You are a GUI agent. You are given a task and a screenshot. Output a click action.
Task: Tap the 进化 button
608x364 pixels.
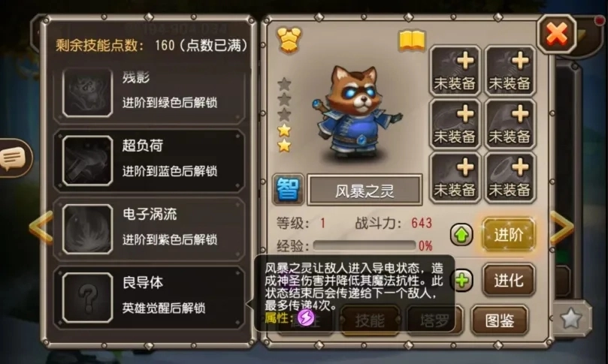tap(509, 280)
